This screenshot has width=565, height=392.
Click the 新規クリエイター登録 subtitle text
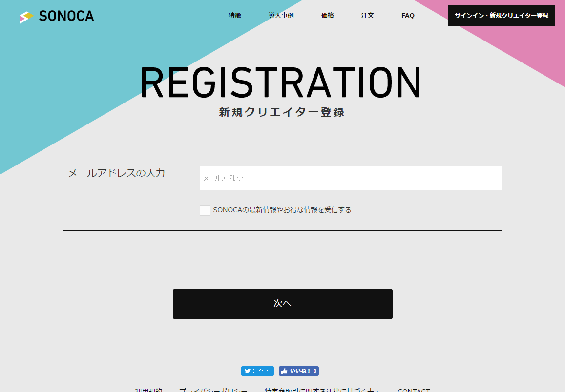281,112
